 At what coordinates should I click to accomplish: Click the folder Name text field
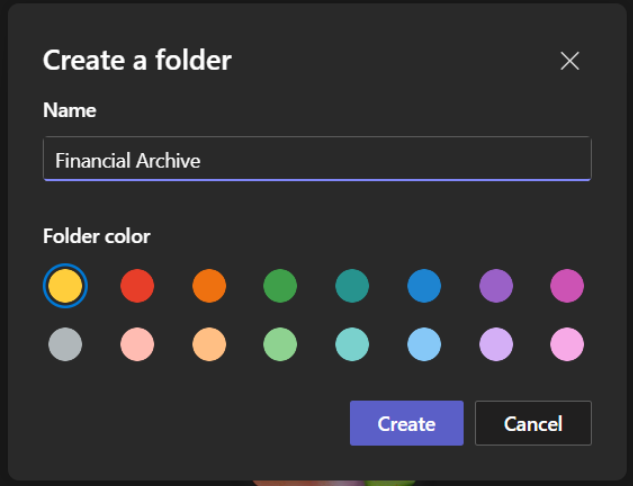317,159
